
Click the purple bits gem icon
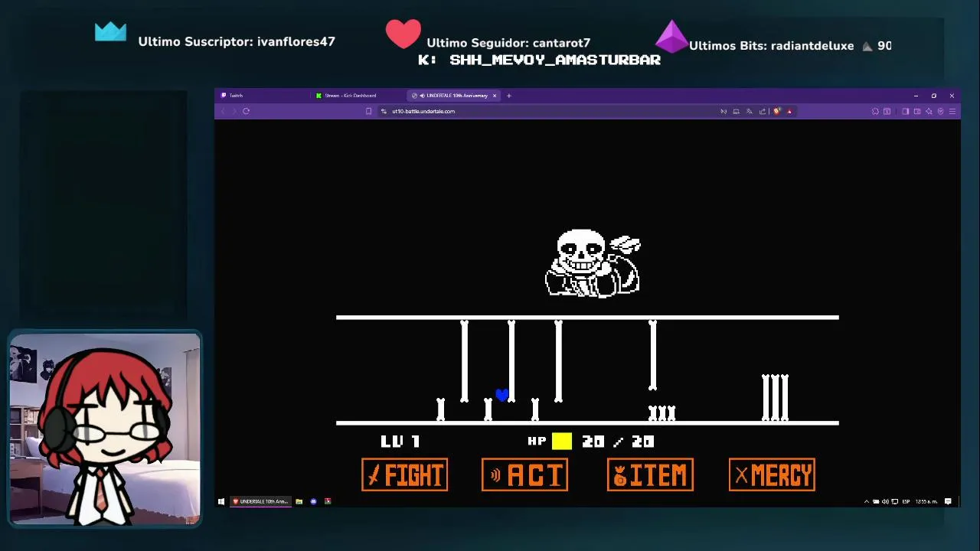click(x=671, y=36)
